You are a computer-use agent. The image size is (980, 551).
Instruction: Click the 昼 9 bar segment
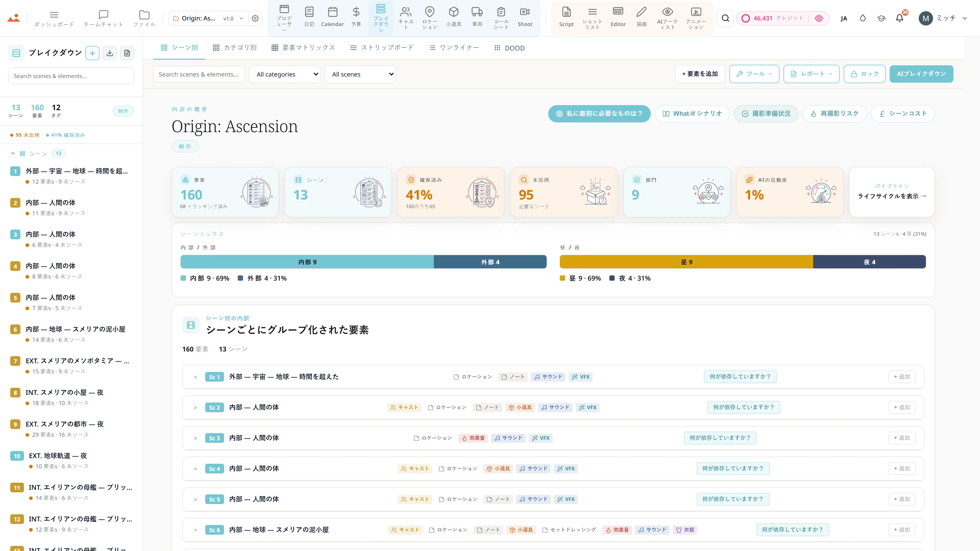686,262
